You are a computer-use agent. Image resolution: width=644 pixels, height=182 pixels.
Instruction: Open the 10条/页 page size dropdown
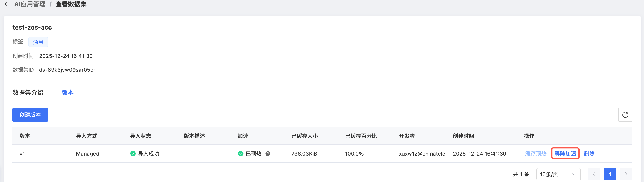(x=558, y=174)
